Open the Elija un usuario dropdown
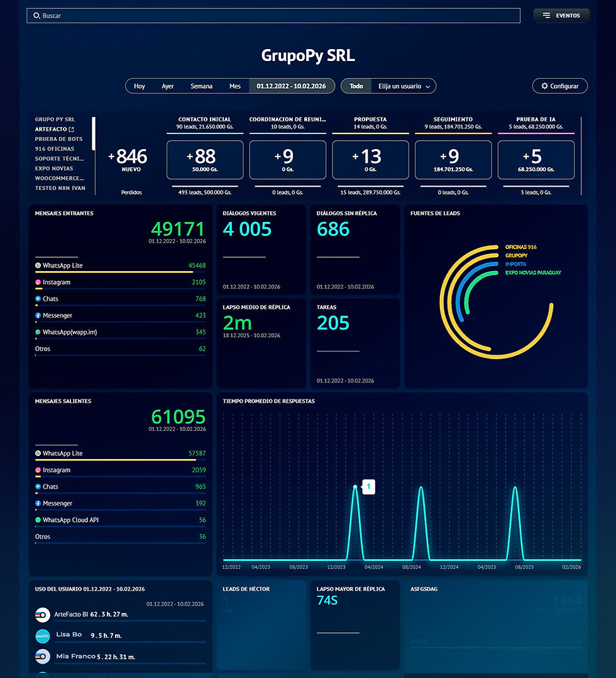Viewport: 616px width, 678px height. tap(404, 86)
